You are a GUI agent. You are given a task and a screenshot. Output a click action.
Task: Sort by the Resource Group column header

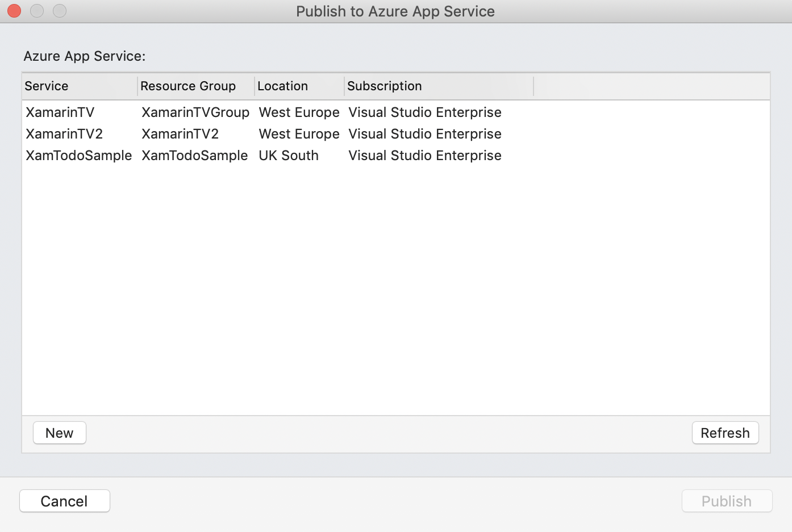tap(196, 86)
